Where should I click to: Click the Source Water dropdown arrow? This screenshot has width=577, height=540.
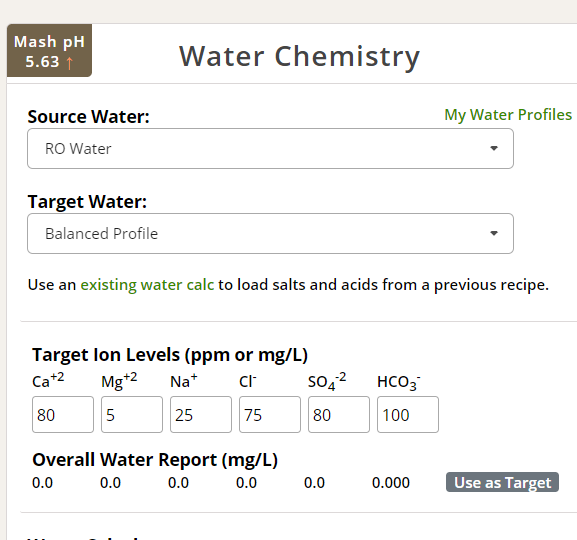coord(494,148)
